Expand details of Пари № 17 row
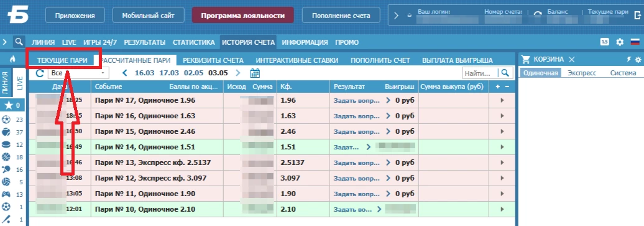The image size is (644, 226). click(x=502, y=100)
